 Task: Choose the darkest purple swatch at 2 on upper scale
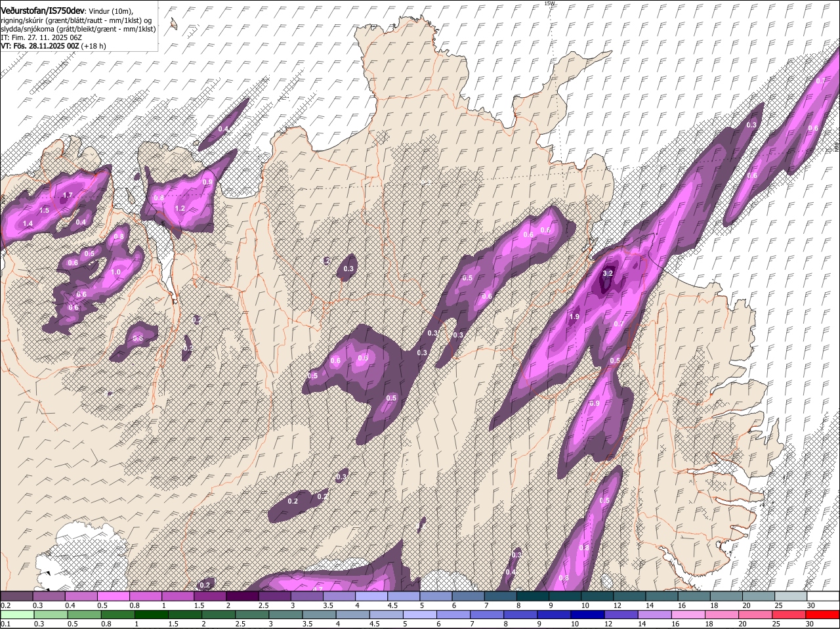[x=242, y=596]
